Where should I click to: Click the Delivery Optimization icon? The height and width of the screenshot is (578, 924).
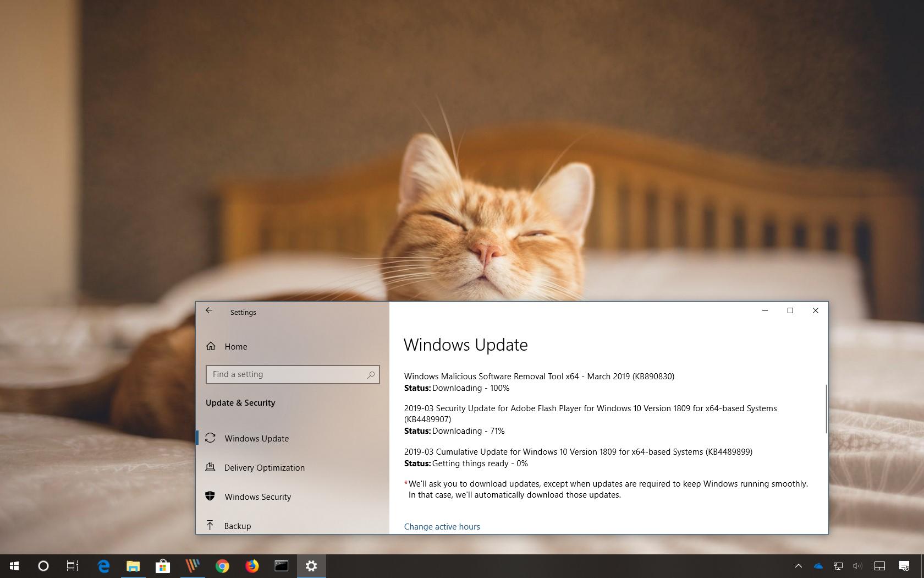(210, 467)
